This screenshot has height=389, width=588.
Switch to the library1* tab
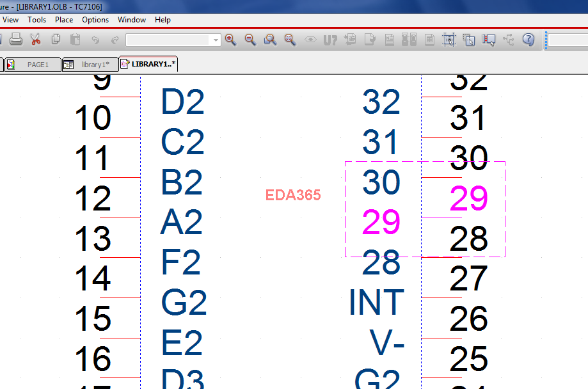(90, 65)
